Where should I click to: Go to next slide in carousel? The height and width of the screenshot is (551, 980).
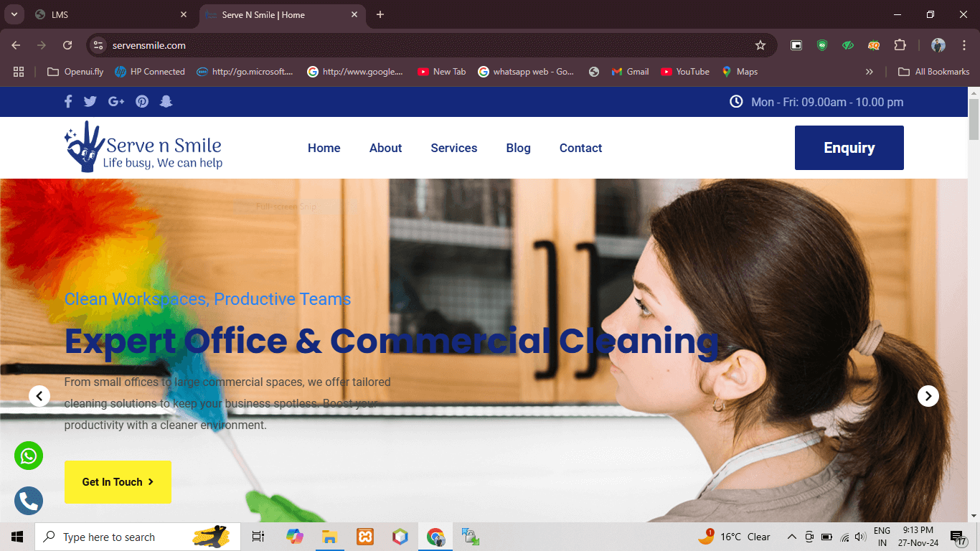(x=928, y=395)
